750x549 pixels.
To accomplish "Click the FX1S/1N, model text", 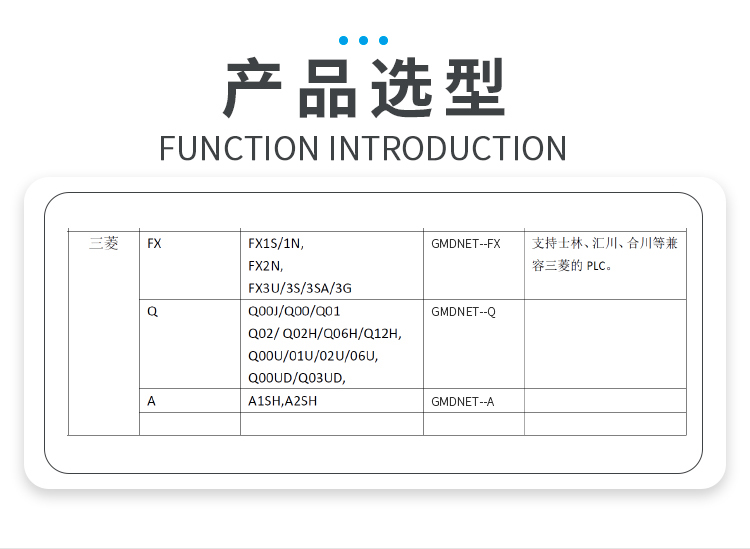I will point(276,244).
